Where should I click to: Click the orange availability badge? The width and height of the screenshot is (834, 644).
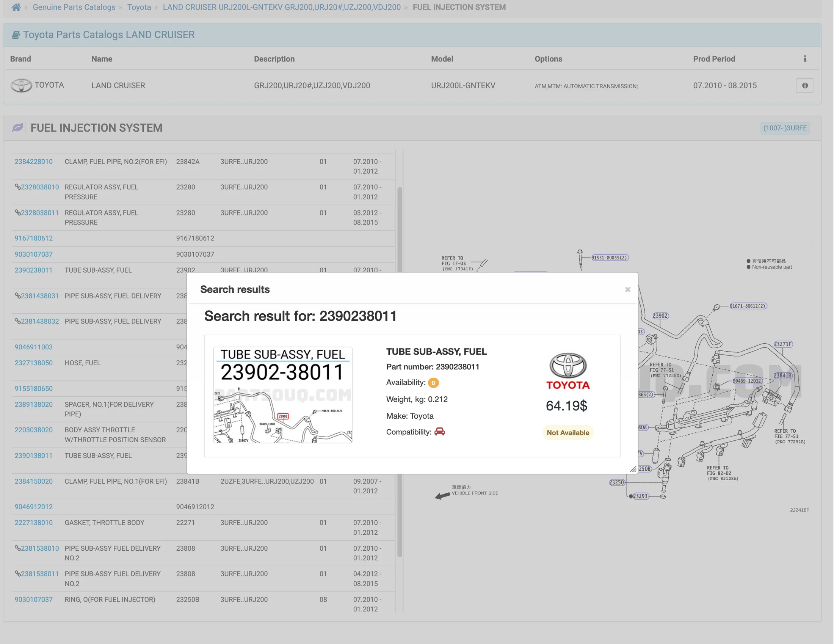coord(433,383)
